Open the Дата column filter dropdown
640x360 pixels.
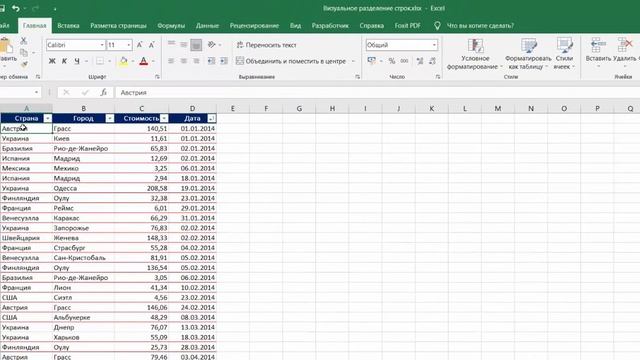click(211, 118)
